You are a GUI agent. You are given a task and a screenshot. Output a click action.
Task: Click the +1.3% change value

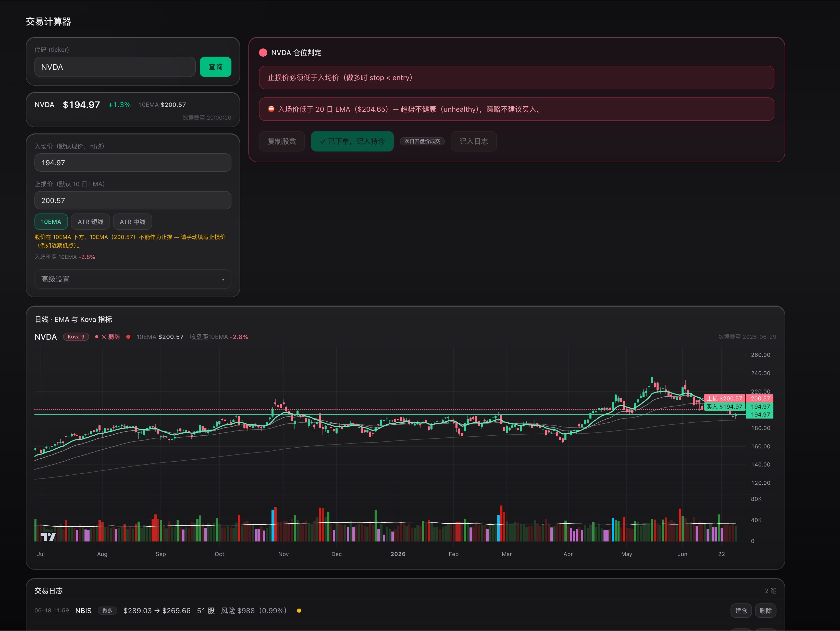(120, 105)
